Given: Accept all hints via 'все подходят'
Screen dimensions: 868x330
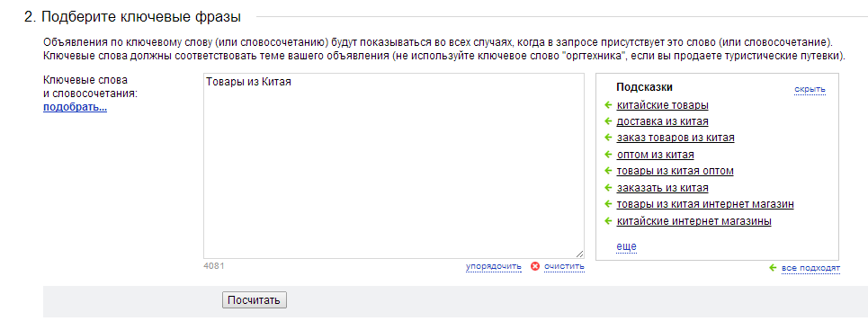Looking at the screenshot, I should click(x=811, y=269).
